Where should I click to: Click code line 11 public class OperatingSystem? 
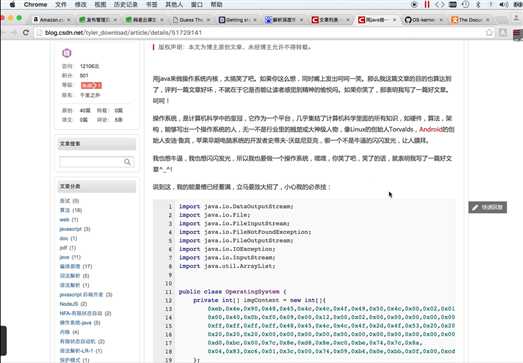click(x=232, y=292)
